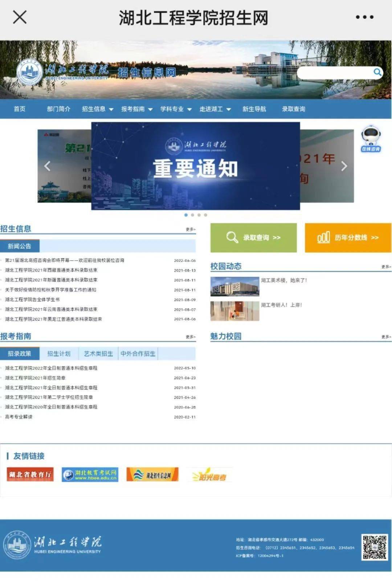The image size is (392, 584).
Task: Expand the 学科专业 dropdown menu
Action: [x=176, y=109]
